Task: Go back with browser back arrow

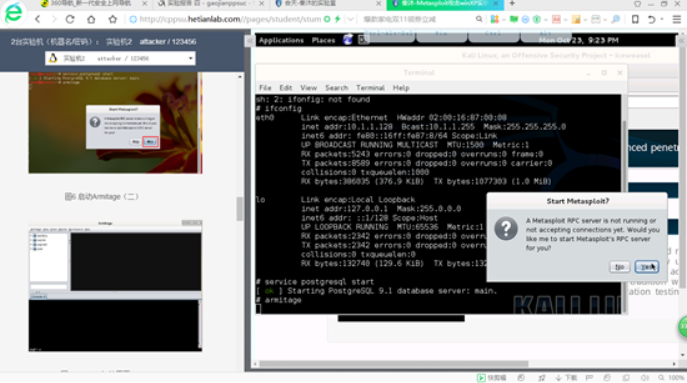Action: pos(38,19)
